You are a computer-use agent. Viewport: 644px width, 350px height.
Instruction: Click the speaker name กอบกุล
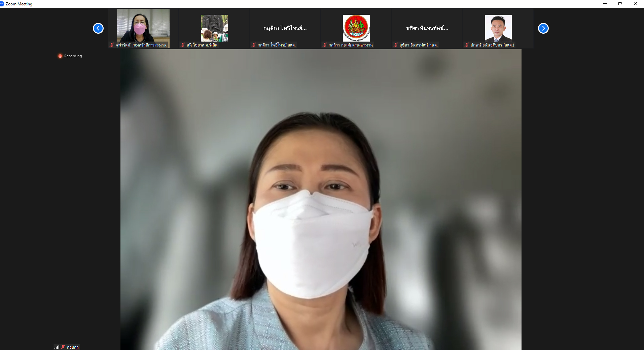[x=73, y=347]
